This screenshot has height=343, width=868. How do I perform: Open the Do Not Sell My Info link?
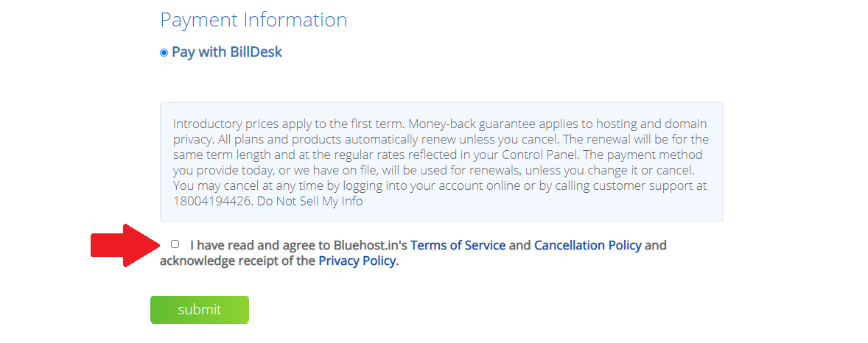[x=309, y=201]
